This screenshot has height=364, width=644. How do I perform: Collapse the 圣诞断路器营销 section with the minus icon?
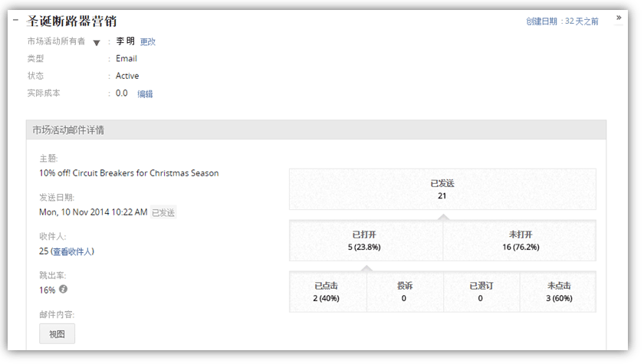coord(16,21)
